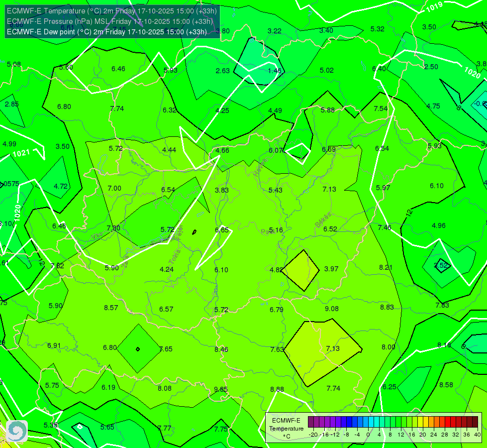
Task: Click the dew point value 4.24
Action: (x=167, y=269)
